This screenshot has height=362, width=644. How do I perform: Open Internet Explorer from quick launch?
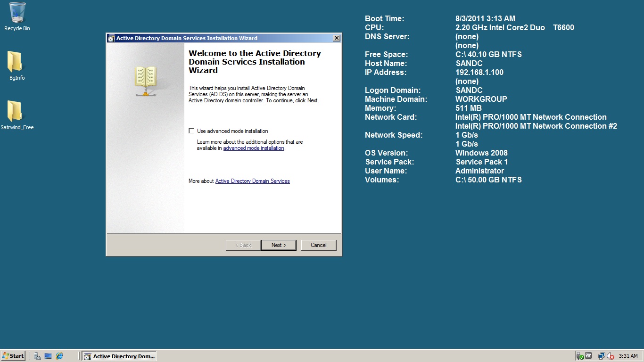pyautogui.click(x=59, y=356)
